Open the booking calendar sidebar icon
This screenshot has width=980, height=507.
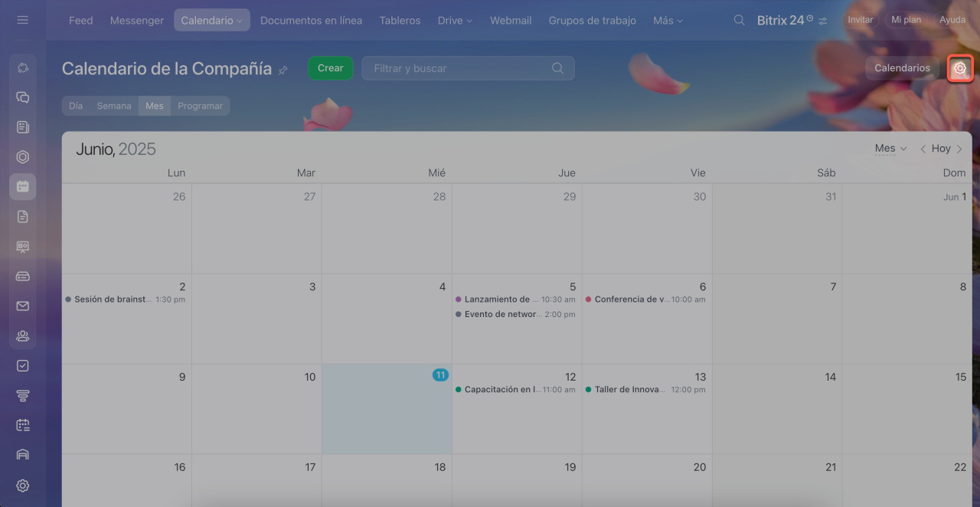(x=22, y=425)
